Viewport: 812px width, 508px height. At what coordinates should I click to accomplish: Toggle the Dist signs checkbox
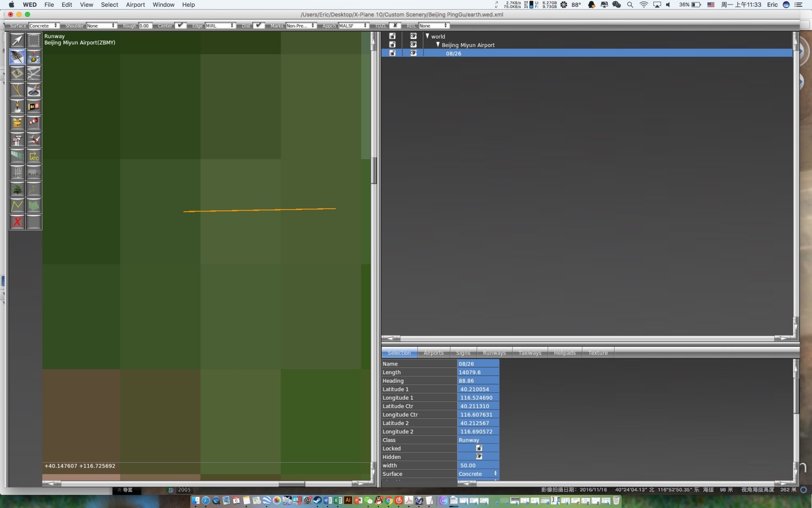[x=259, y=25]
